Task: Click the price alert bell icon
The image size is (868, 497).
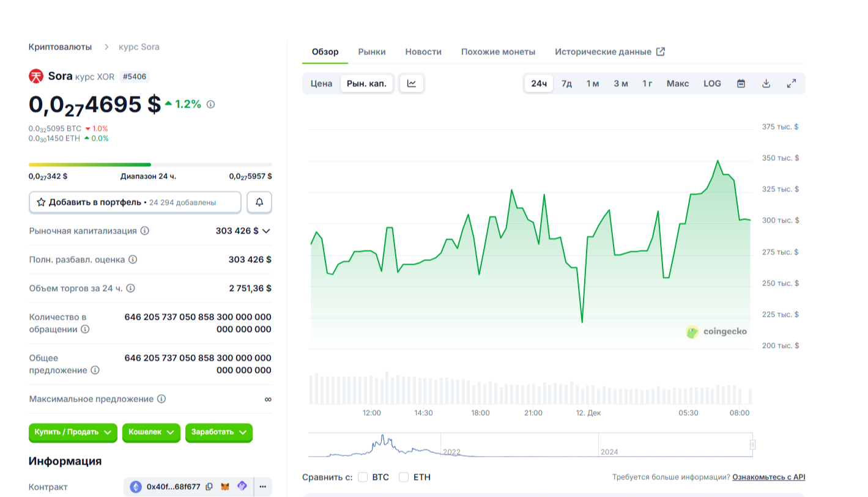Action: tap(259, 202)
